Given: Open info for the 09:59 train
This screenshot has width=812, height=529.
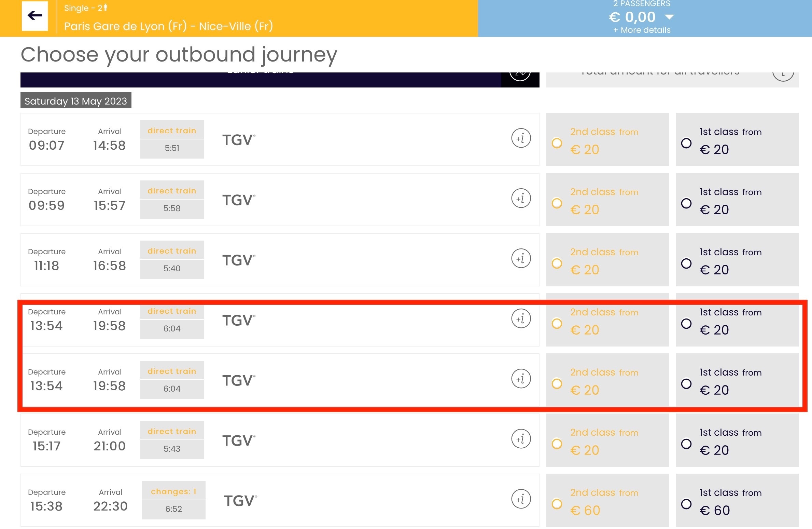Looking at the screenshot, I should pyautogui.click(x=521, y=199).
